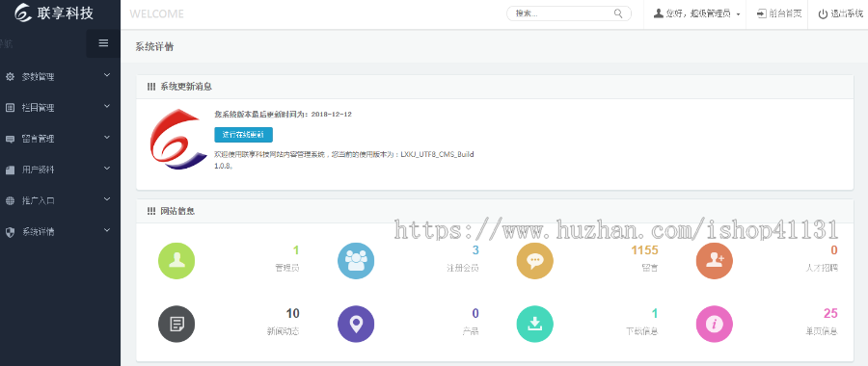Click the 人才招聘 count 0
868x366 pixels.
(x=833, y=249)
